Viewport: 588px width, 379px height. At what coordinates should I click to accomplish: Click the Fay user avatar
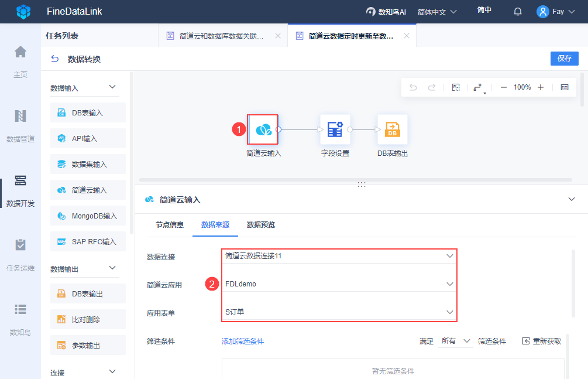pos(542,12)
